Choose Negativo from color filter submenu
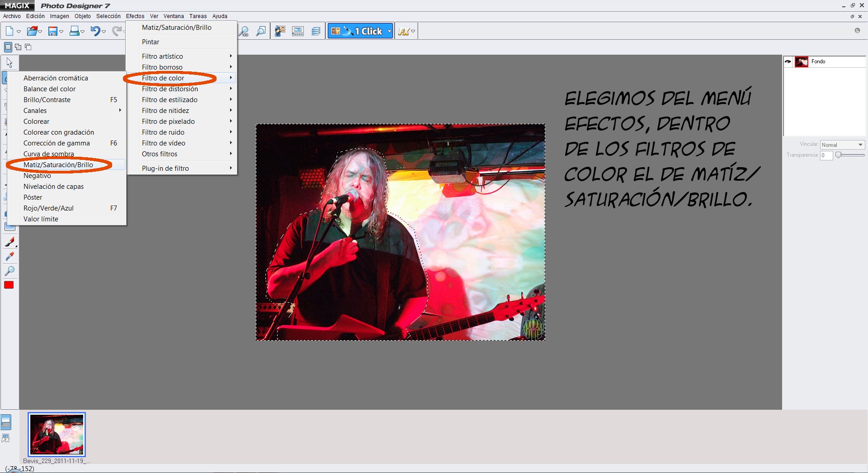This screenshot has width=868, height=473. click(66, 175)
